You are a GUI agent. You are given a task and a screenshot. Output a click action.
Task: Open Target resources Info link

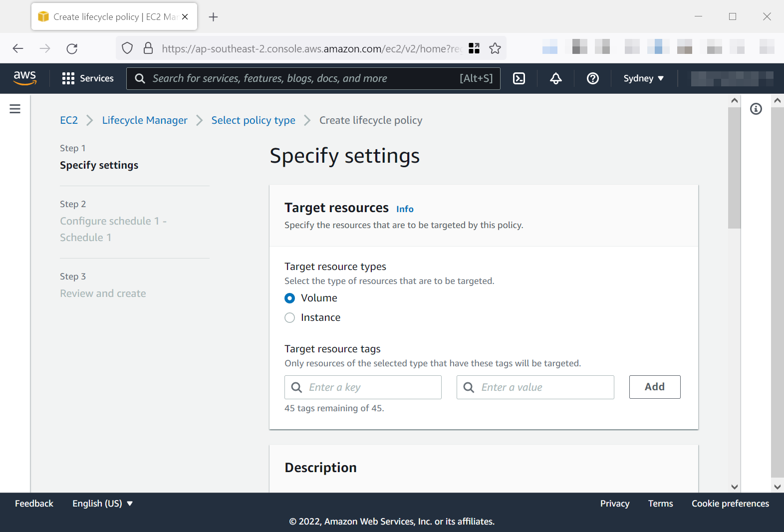pyautogui.click(x=405, y=209)
